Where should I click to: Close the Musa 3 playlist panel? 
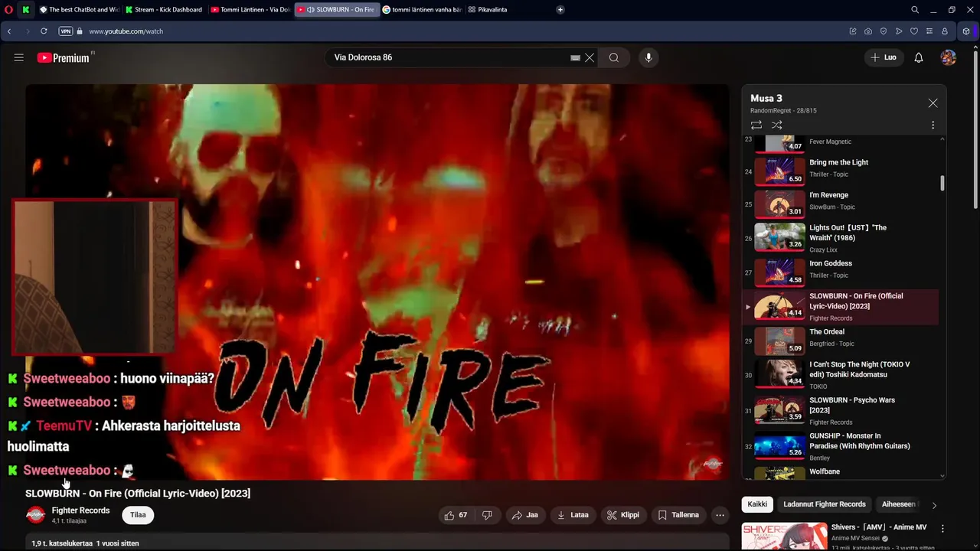click(x=933, y=103)
